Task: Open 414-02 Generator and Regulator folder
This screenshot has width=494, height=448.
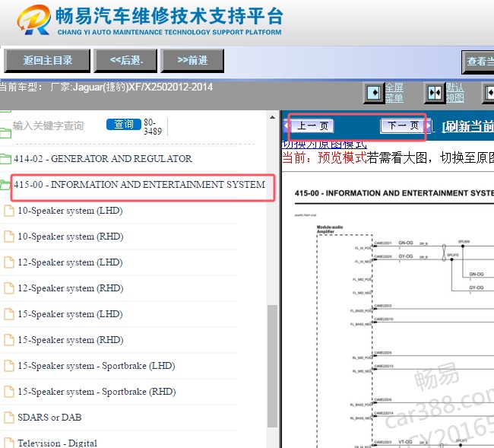Action: [103, 158]
